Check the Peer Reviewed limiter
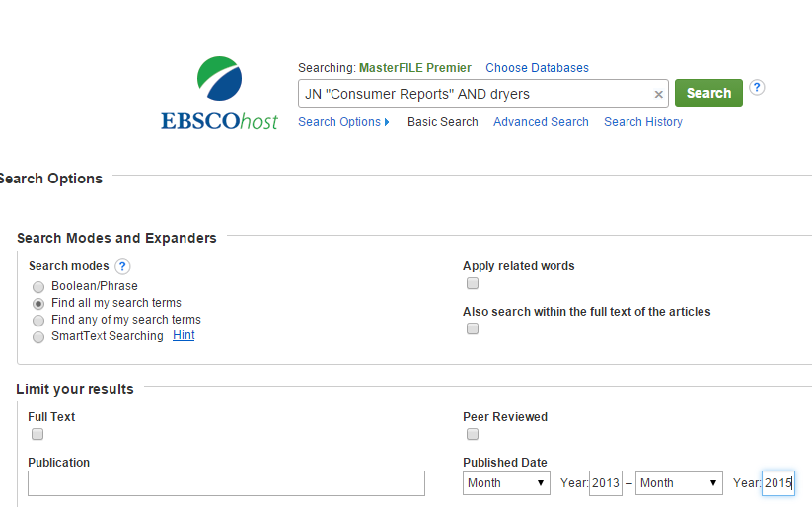812x507 pixels. tap(473, 434)
